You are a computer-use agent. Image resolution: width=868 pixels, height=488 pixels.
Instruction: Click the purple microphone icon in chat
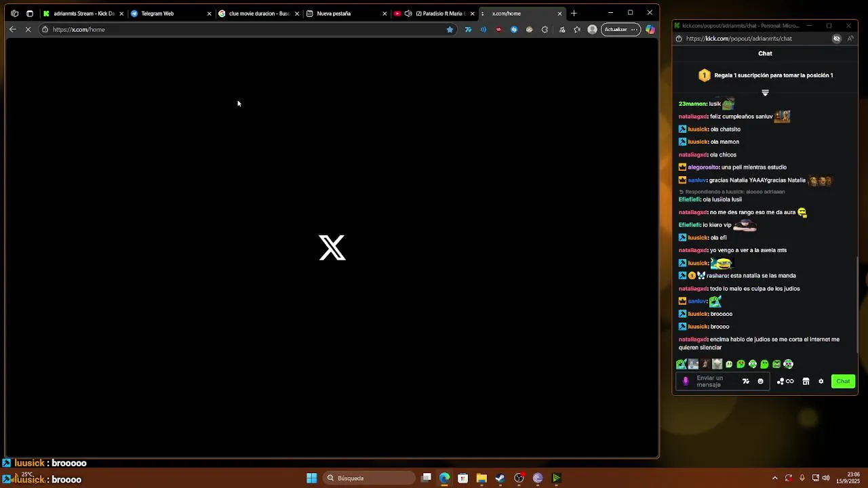(x=686, y=382)
